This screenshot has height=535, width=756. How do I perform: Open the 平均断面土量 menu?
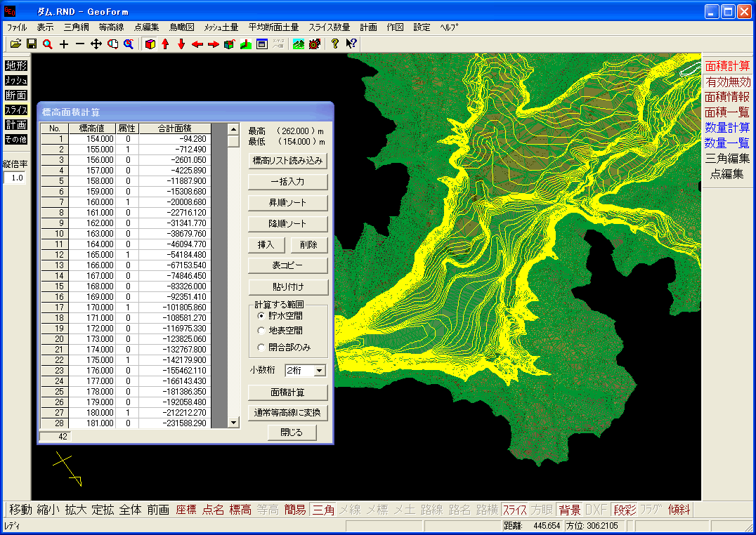click(x=273, y=27)
